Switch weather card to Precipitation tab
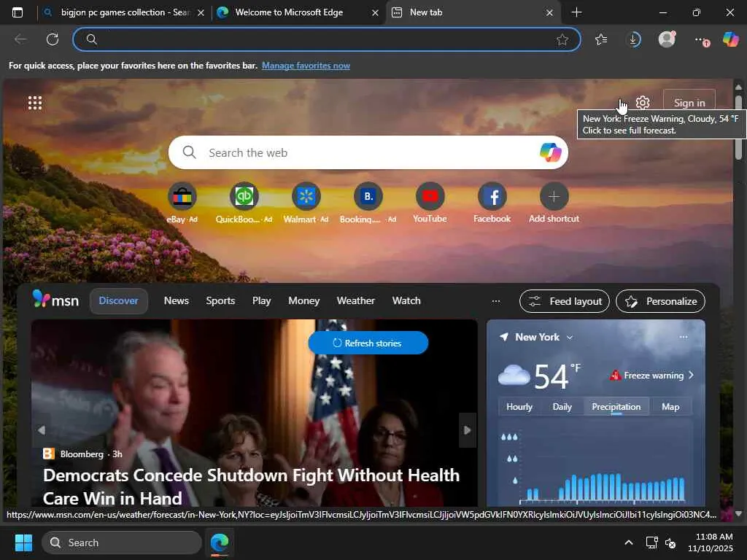 pyautogui.click(x=616, y=407)
